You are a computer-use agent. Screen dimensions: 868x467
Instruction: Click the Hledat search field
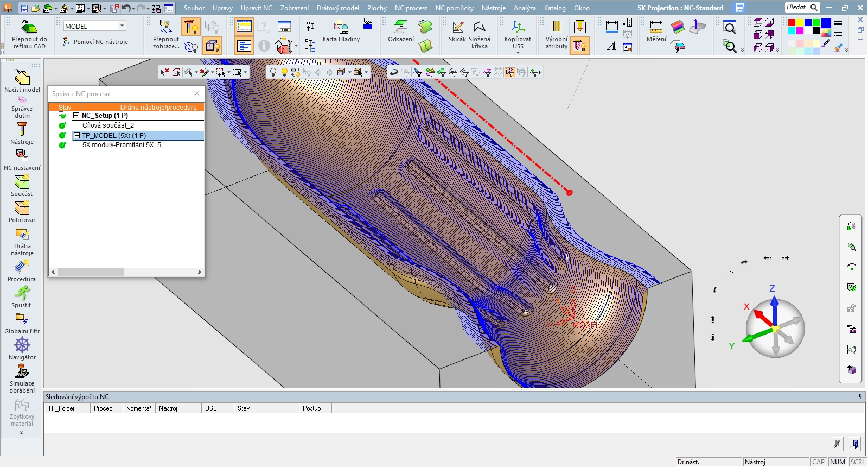click(x=797, y=8)
